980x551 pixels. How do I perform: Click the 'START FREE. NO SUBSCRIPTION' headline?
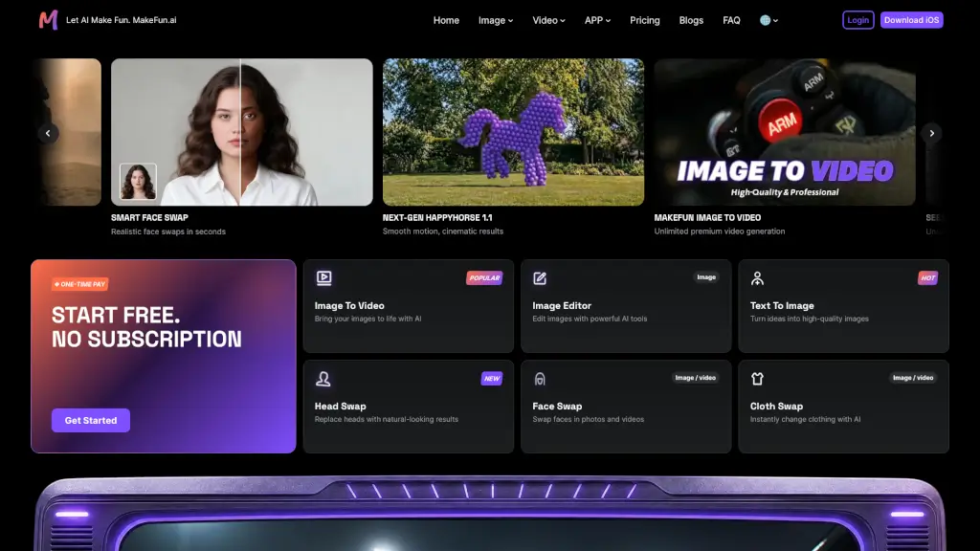[x=146, y=327]
